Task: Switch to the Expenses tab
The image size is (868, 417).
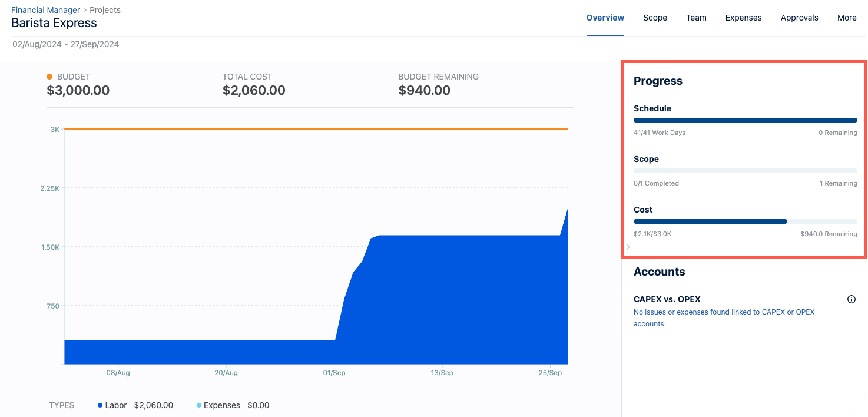Action: click(x=743, y=18)
